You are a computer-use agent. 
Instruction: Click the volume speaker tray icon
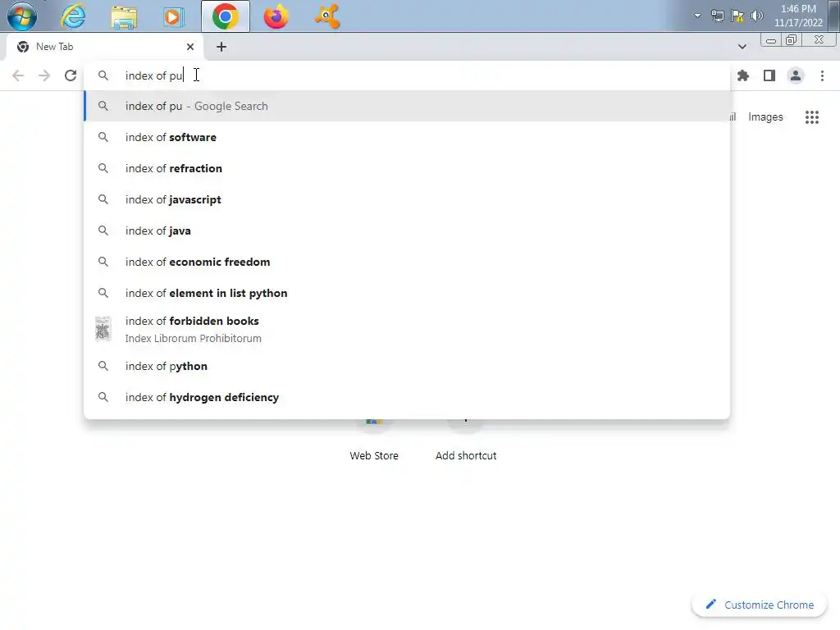tap(756, 16)
